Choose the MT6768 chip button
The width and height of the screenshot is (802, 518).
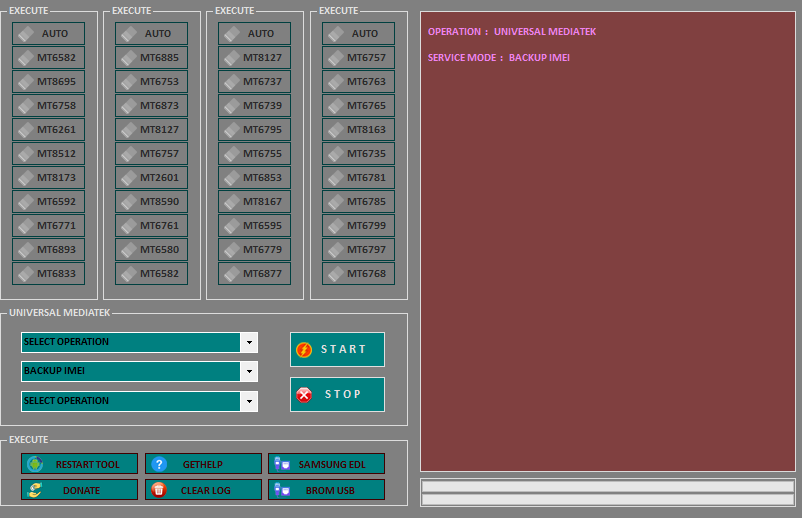click(359, 274)
